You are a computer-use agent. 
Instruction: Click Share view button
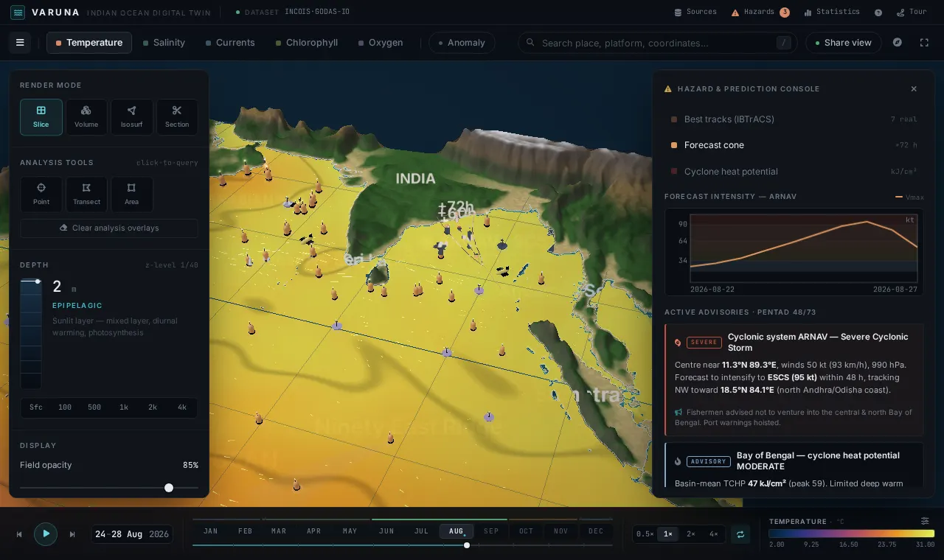click(x=843, y=43)
